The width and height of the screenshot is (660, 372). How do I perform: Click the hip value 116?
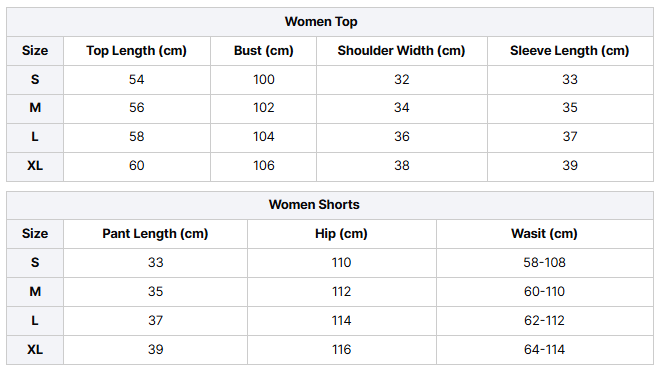[x=341, y=350]
